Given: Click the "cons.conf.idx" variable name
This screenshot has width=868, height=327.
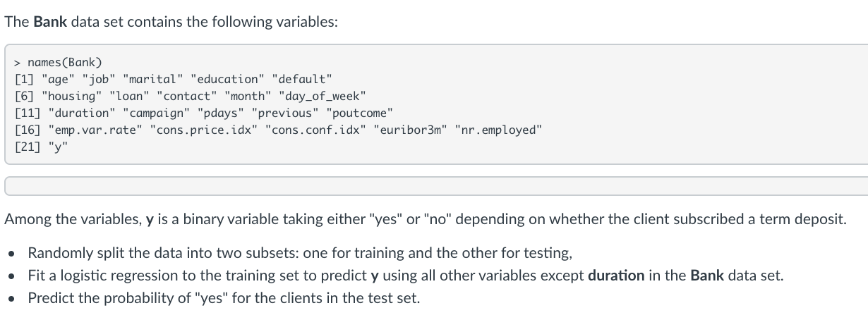Looking at the screenshot, I should click(315, 130).
